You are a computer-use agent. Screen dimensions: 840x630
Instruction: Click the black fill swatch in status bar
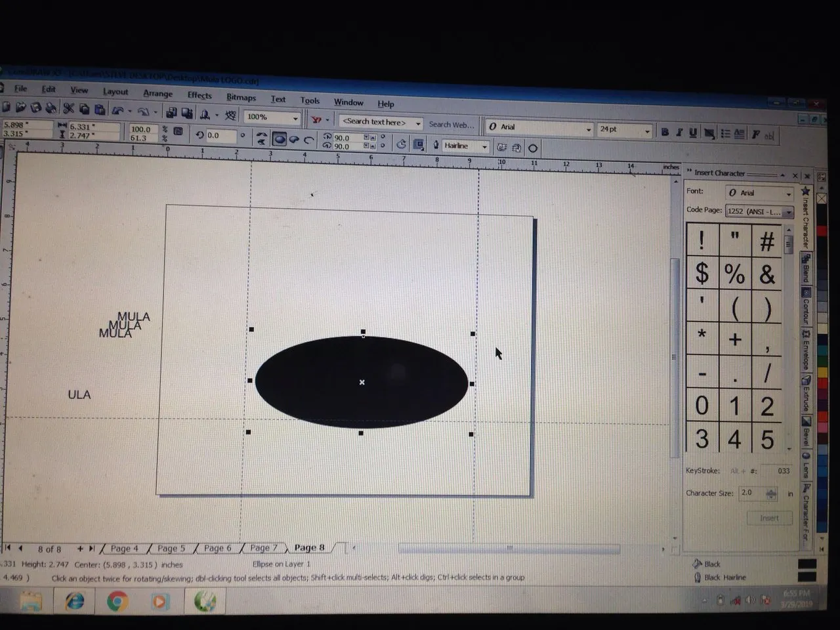point(807,564)
